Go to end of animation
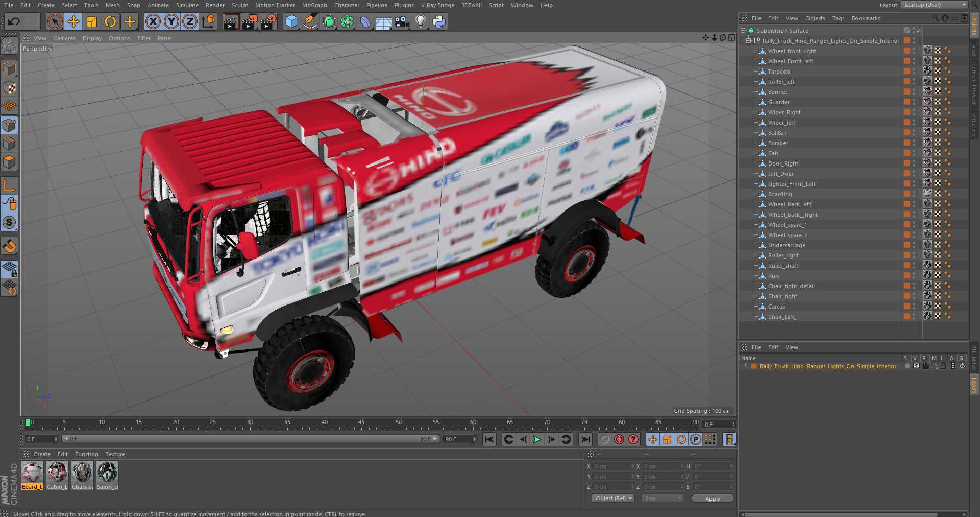The width and height of the screenshot is (980, 517). tap(585, 439)
